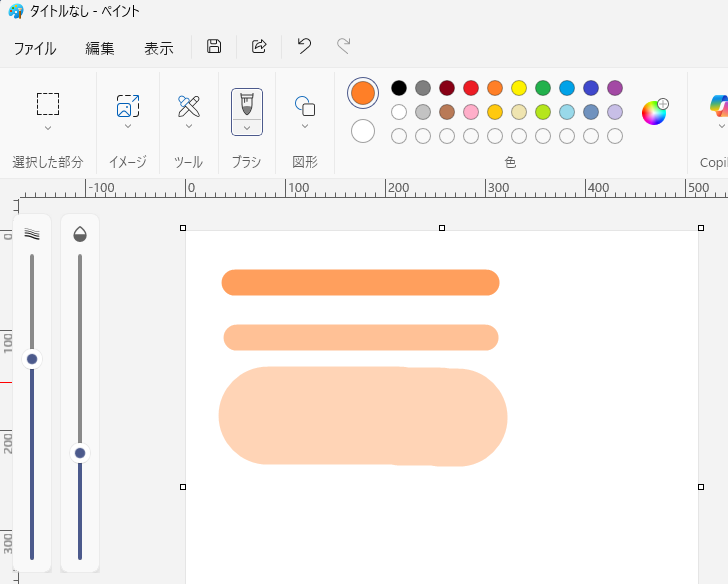Click the 図形 shapes icon
The height and width of the screenshot is (584, 728).
point(305,106)
